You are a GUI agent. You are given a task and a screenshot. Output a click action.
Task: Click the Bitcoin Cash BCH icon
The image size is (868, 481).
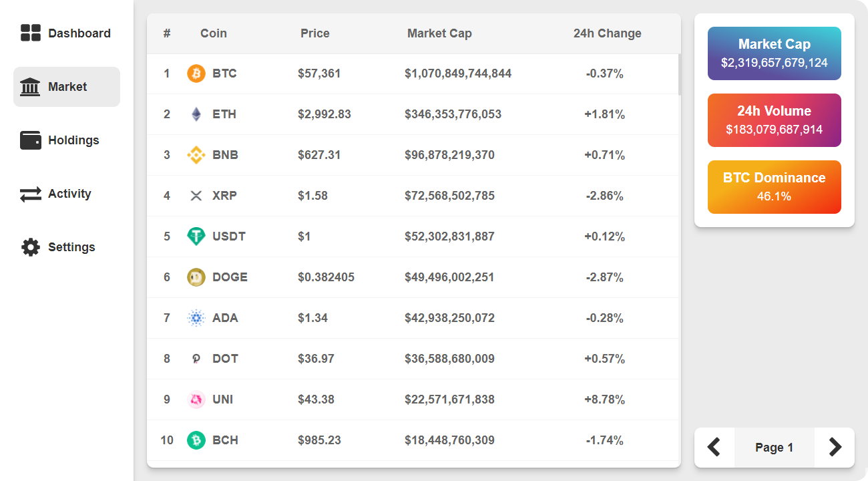(196, 440)
